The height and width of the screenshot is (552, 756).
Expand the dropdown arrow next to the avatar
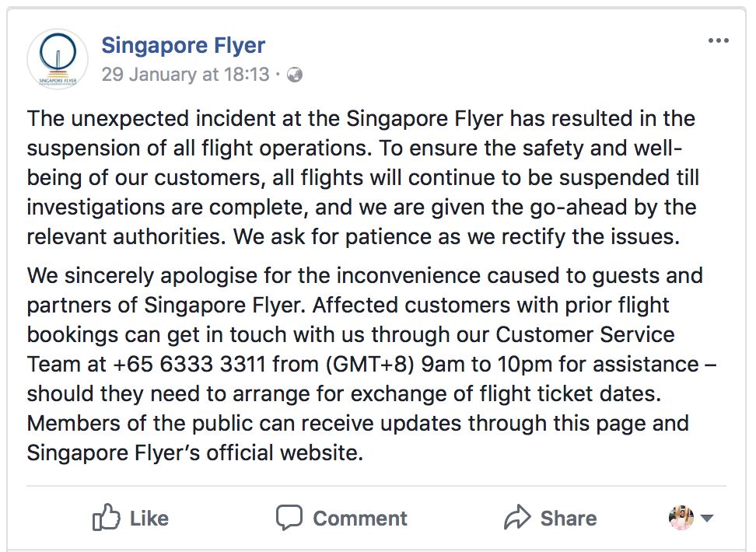707,519
